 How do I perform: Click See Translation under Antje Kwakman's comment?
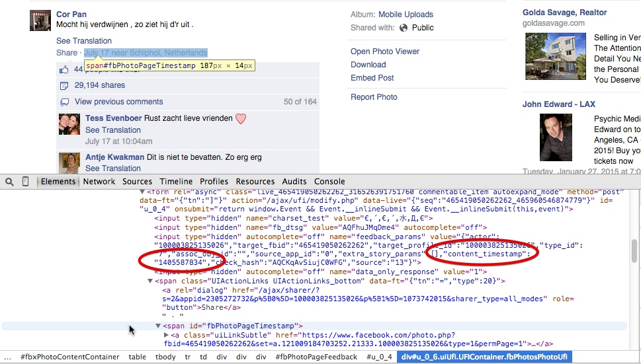click(113, 168)
